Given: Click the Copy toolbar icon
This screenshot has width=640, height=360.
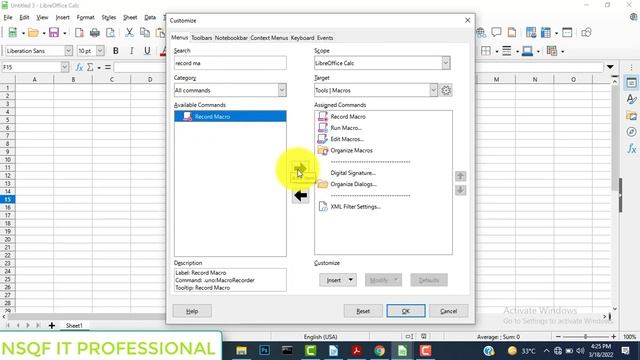Looking at the screenshot, I should click(145, 33).
